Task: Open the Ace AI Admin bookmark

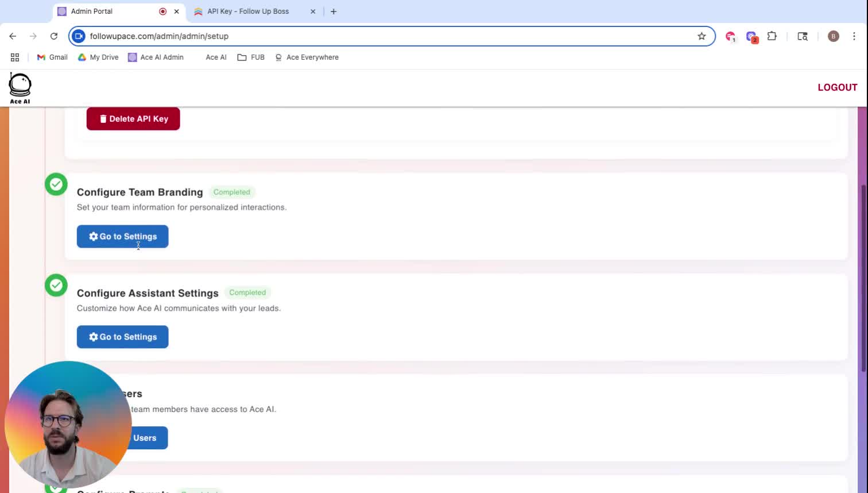Action: [x=156, y=57]
